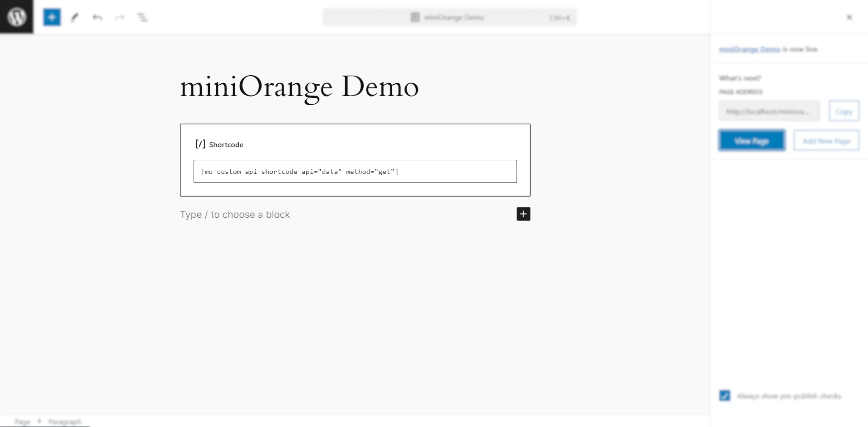Screen dimensions: 868x427
Task: Select the Tools pencil icon
Action: (x=75, y=17)
